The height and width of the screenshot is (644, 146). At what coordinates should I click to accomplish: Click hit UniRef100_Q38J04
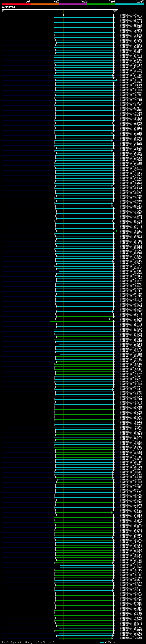[x=131, y=319]
